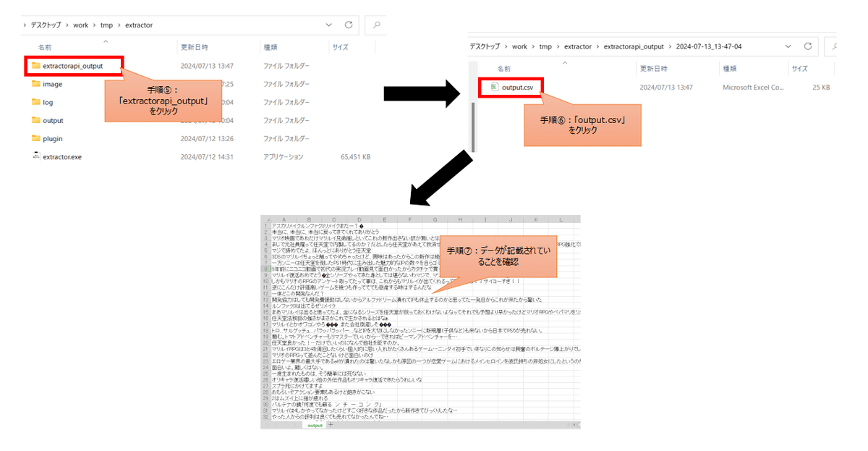The height and width of the screenshot is (451, 868).
Task: Add a new sheet with the plus button
Action: (332, 426)
